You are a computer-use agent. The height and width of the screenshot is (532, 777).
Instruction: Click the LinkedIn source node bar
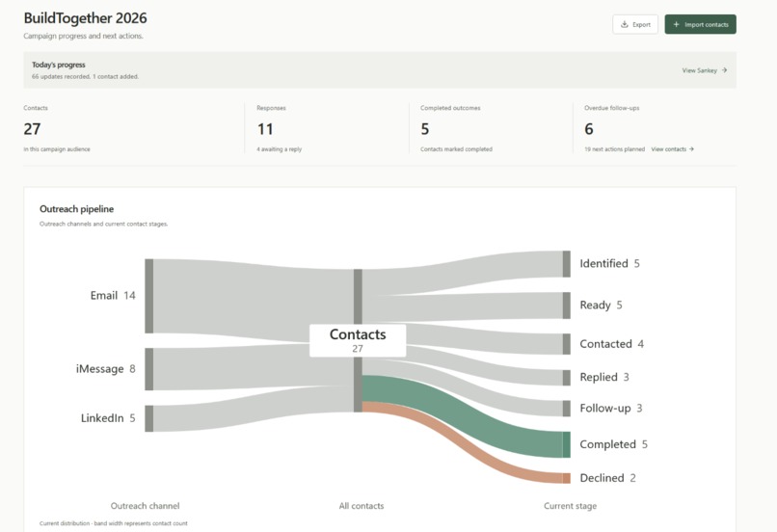click(x=149, y=418)
